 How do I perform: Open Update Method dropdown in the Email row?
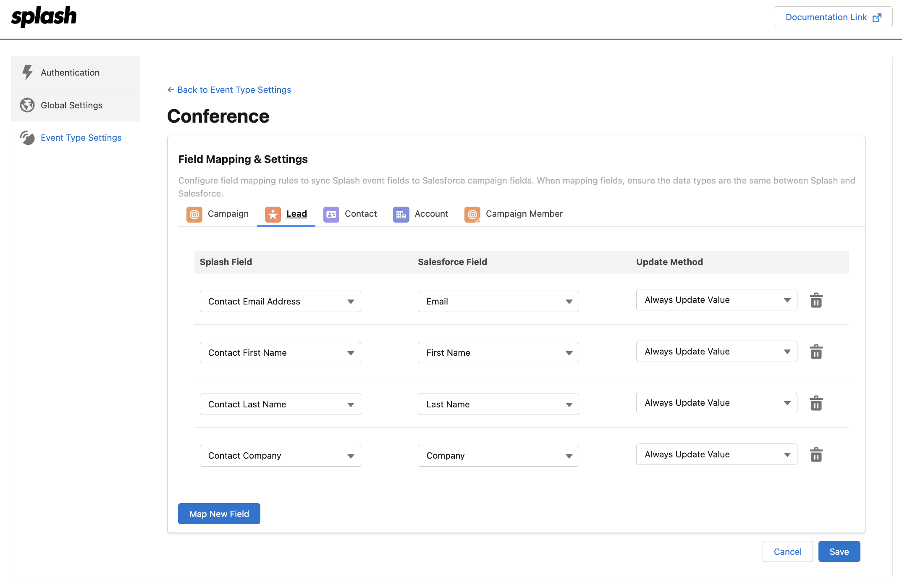pyautogui.click(x=717, y=299)
